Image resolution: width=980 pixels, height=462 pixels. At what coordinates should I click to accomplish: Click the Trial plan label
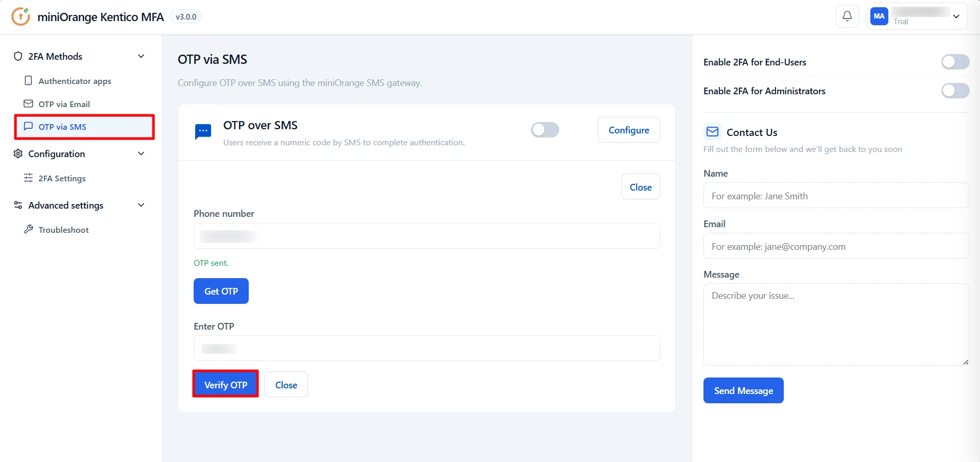[x=901, y=22]
